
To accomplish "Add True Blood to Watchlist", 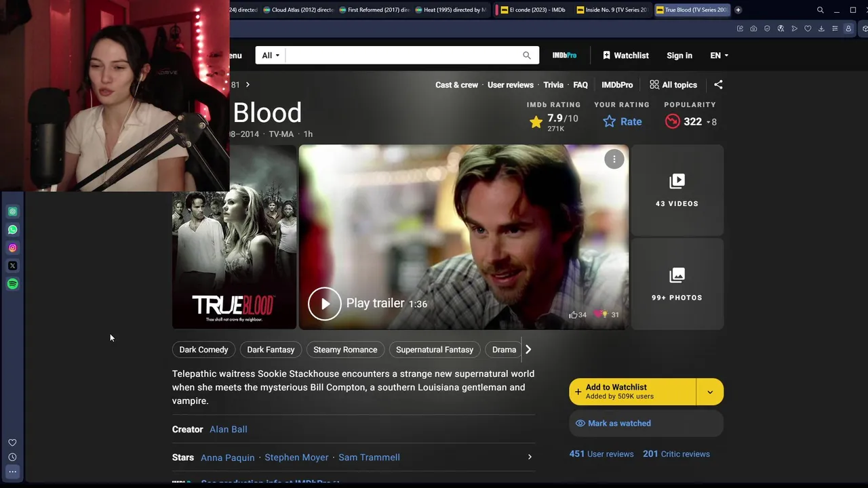I will pos(633,392).
